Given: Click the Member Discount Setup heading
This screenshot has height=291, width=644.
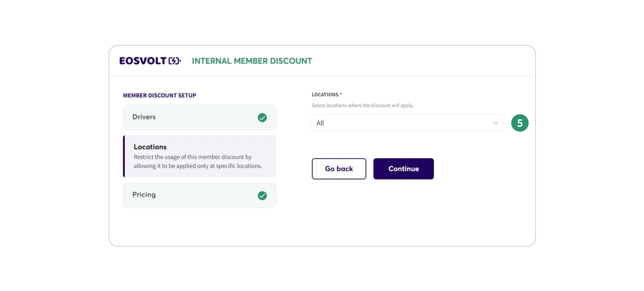Looking at the screenshot, I should 160,95.
